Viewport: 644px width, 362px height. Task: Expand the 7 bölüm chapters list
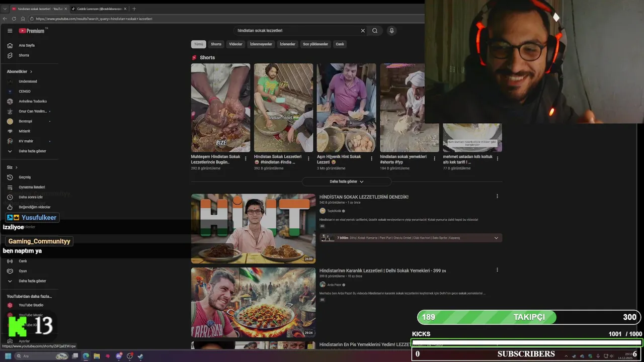(411, 238)
